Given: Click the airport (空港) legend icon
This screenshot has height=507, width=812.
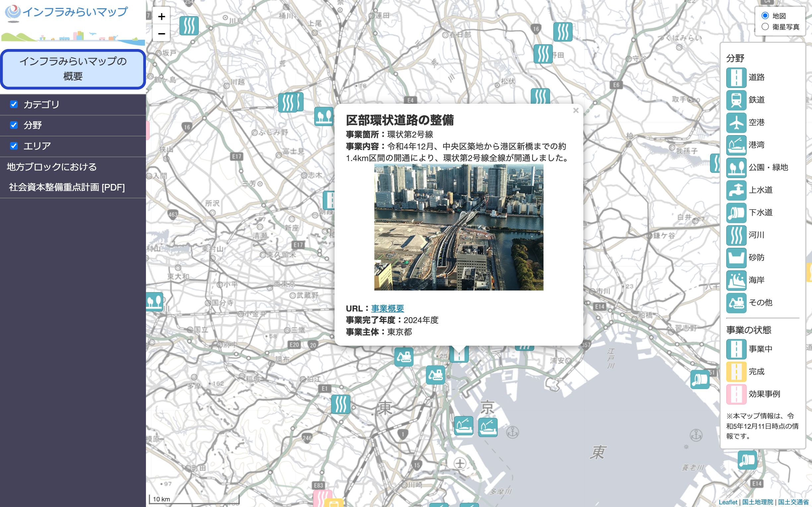Looking at the screenshot, I should pyautogui.click(x=736, y=122).
